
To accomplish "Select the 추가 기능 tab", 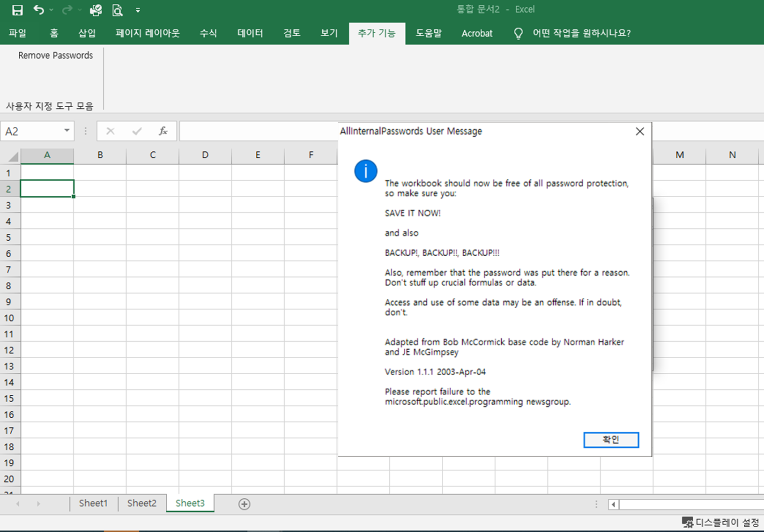I will click(x=377, y=33).
